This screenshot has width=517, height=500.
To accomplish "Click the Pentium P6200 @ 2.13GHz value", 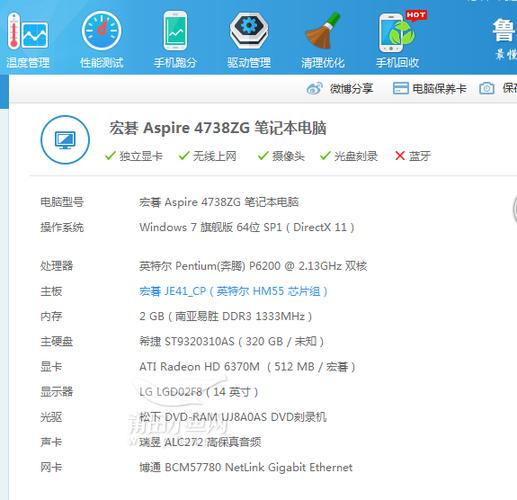I will pyautogui.click(x=253, y=266).
